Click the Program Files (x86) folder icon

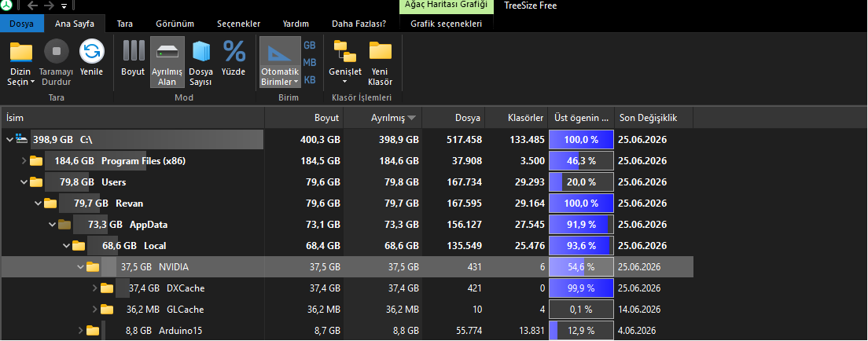click(x=36, y=161)
